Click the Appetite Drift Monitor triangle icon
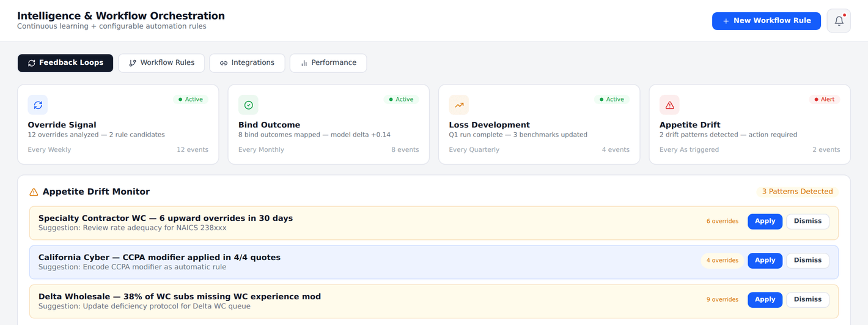Image resolution: width=868 pixels, height=325 pixels. coord(34,192)
